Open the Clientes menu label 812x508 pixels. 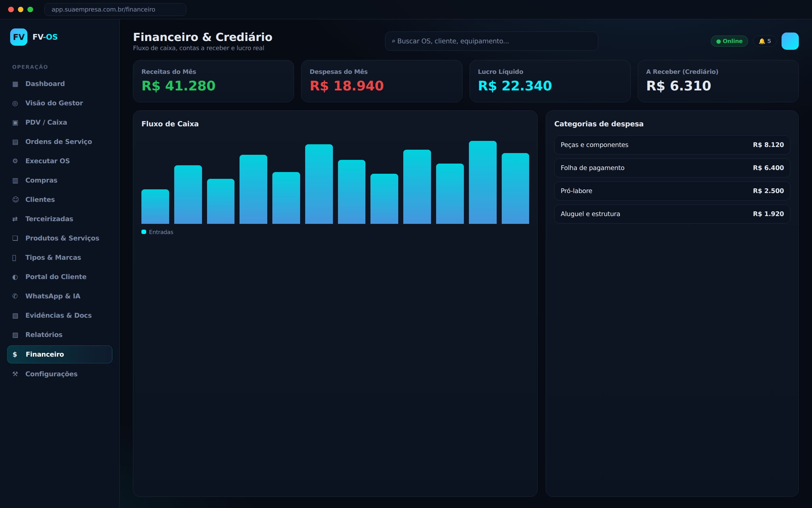pyautogui.click(x=40, y=199)
